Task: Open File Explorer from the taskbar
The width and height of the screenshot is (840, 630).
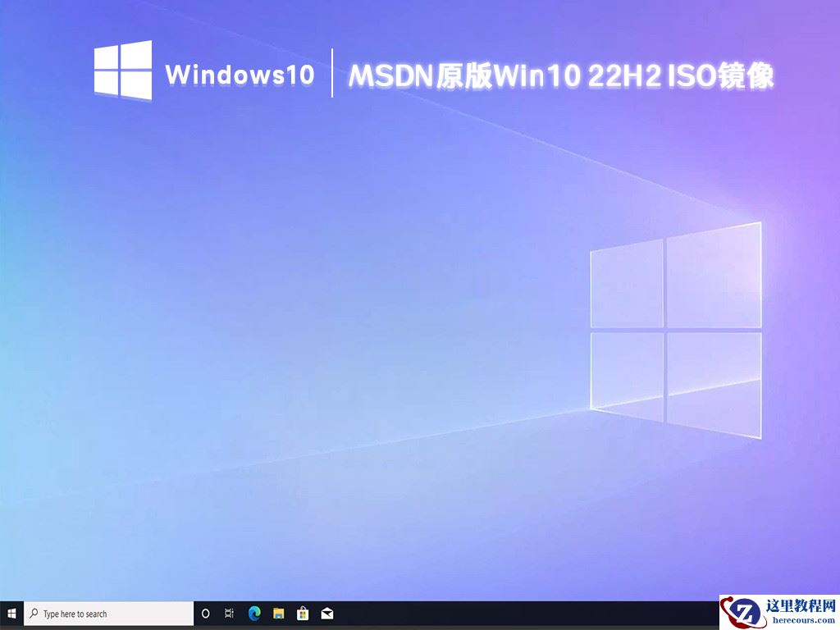Action: [279, 614]
